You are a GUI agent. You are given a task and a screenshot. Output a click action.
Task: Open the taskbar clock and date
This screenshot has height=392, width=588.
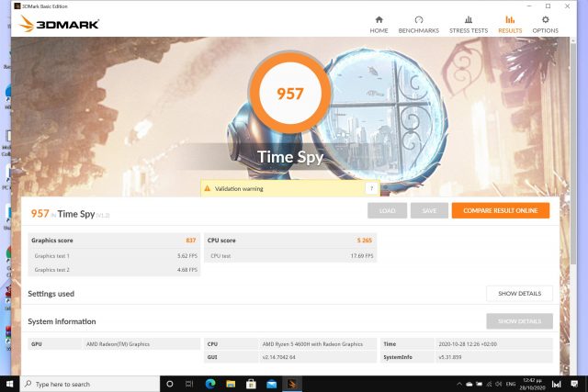(532, 384)
